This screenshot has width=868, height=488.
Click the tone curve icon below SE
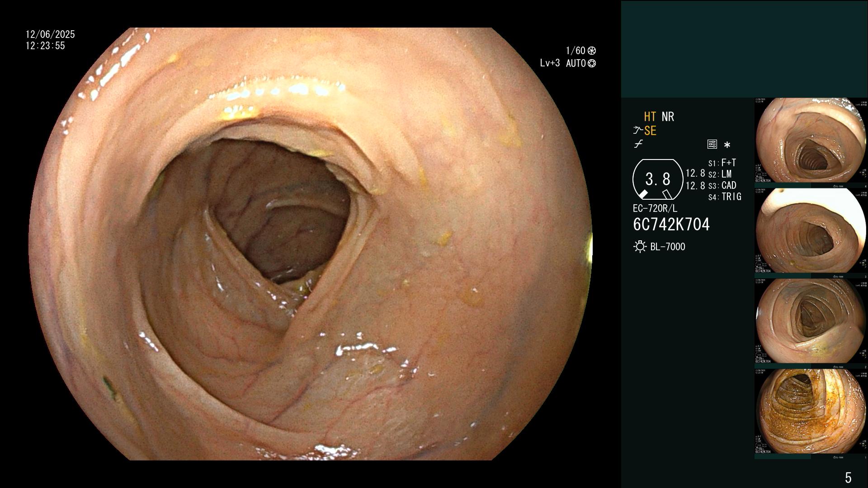(x=638, y=144)
